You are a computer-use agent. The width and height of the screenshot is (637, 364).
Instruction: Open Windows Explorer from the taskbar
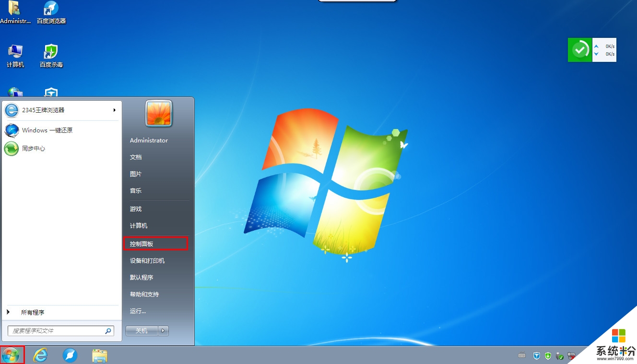(99, 355)
